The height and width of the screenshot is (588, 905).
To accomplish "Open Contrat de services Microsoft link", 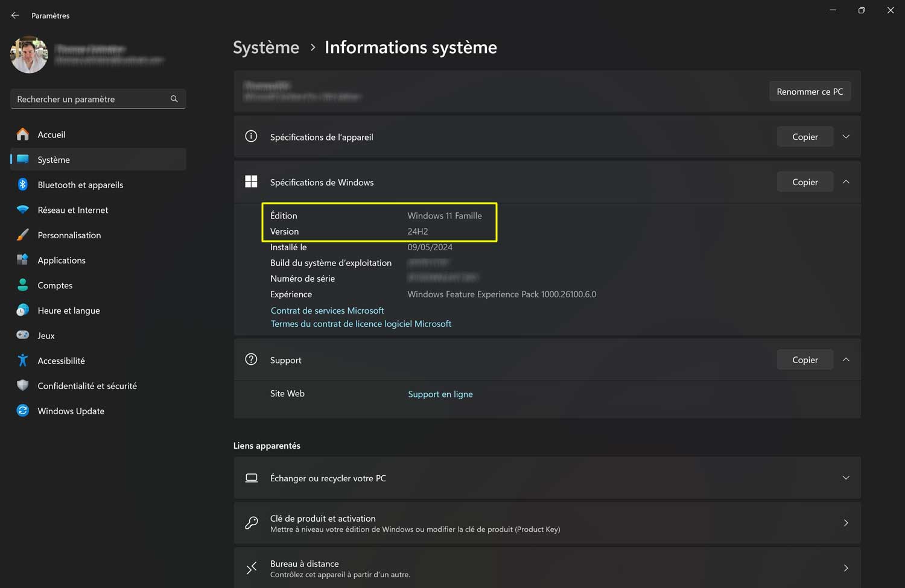I will (x=327, y=311).
